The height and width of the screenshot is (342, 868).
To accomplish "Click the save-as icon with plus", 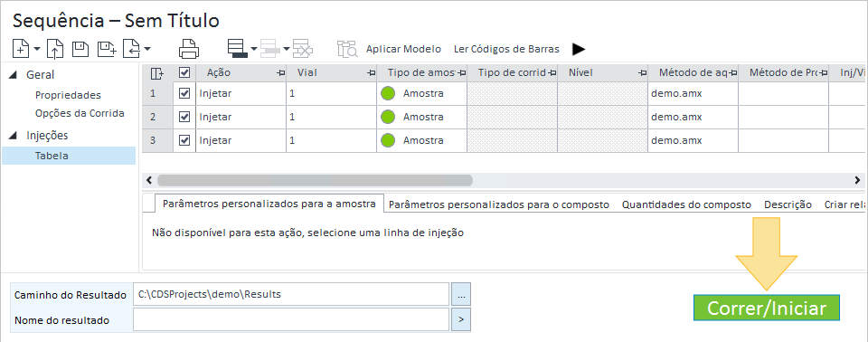I will pyautogui.click(x=107, y=49).
